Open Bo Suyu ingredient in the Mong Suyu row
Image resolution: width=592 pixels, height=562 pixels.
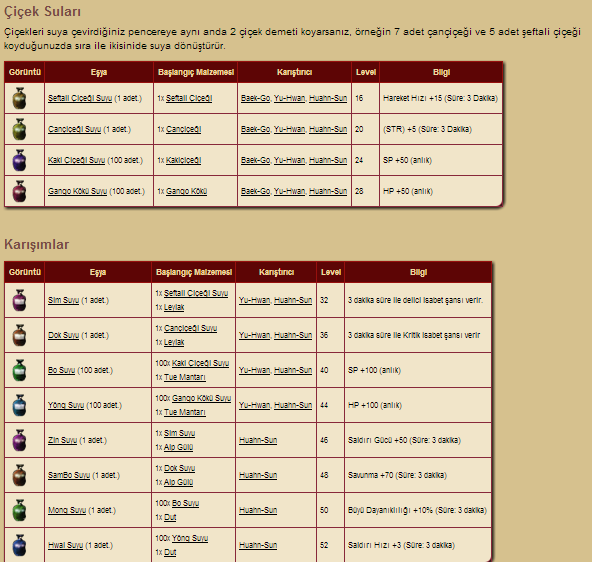185,503
